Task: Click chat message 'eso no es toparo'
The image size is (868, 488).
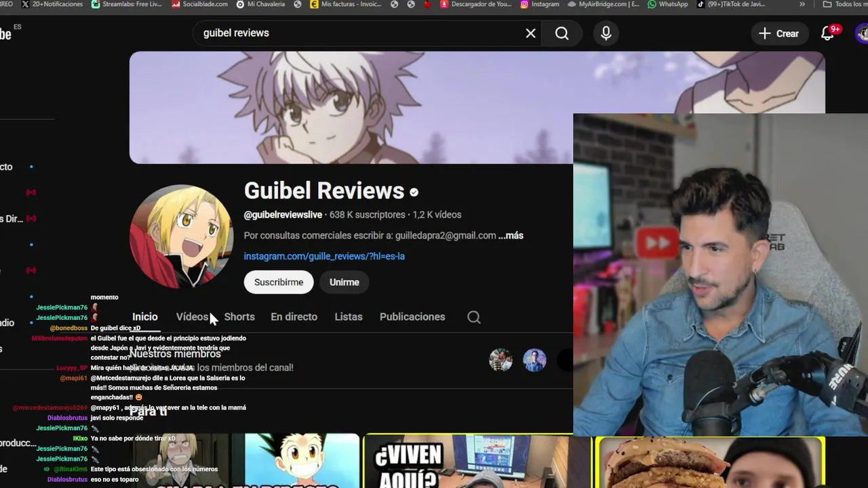Action: tap(115, 479)
